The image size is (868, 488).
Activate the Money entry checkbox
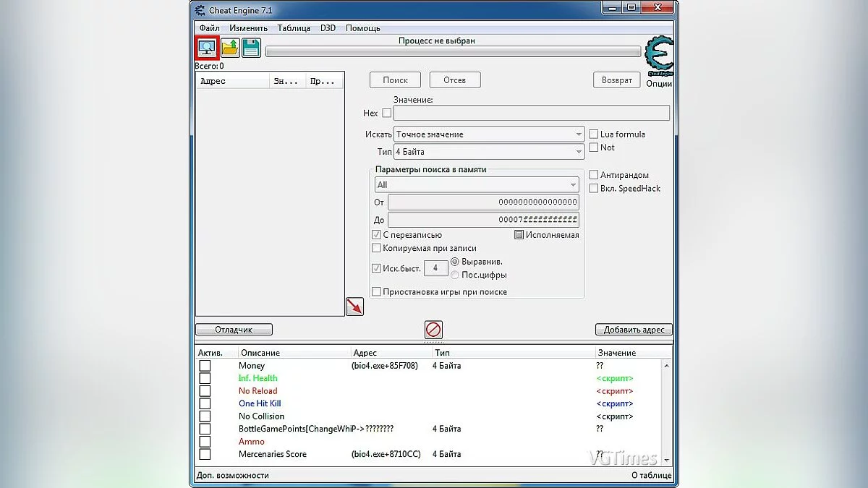(205, 366)
